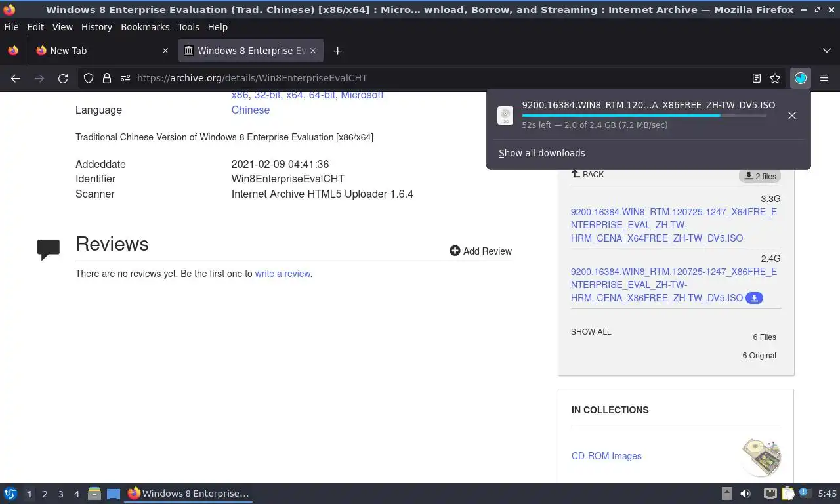Screen dimensions: 840x504
Task: Open the x86 topic link
Action: click(x=240, y=95)
